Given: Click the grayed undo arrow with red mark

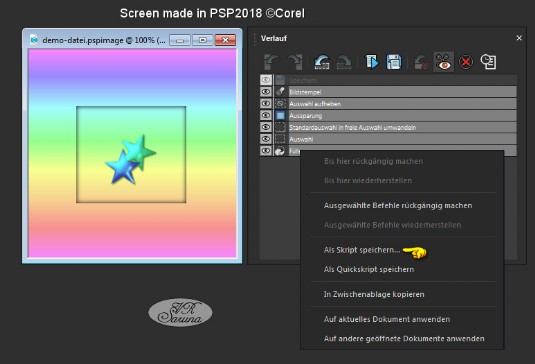Looking at the screenshot, I should pos(421,62).
